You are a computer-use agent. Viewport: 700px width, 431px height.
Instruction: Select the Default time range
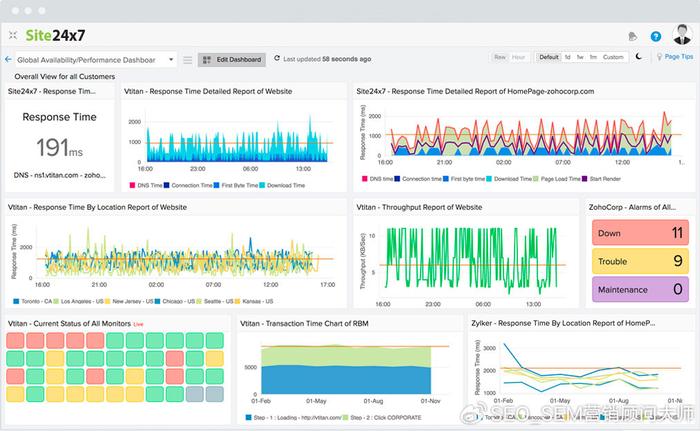tap(549, 57)
